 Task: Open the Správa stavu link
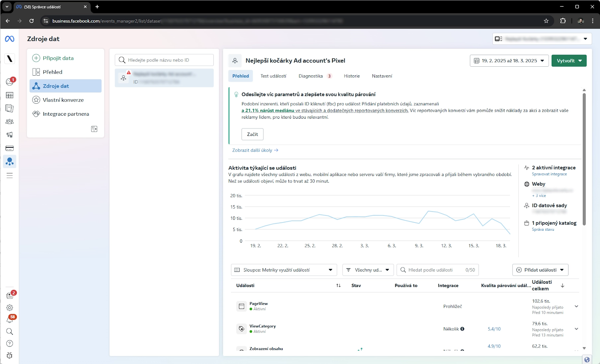point(543,230)
